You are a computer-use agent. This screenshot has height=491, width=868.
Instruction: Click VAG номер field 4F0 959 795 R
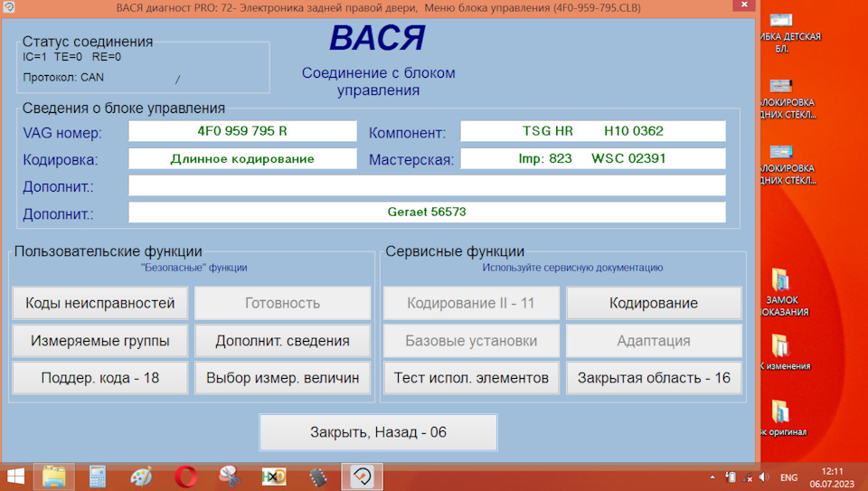point(242,131)
